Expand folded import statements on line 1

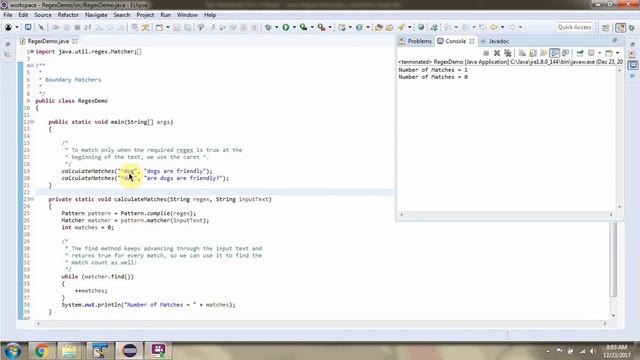pyautogui.click(x=32, y=52)
